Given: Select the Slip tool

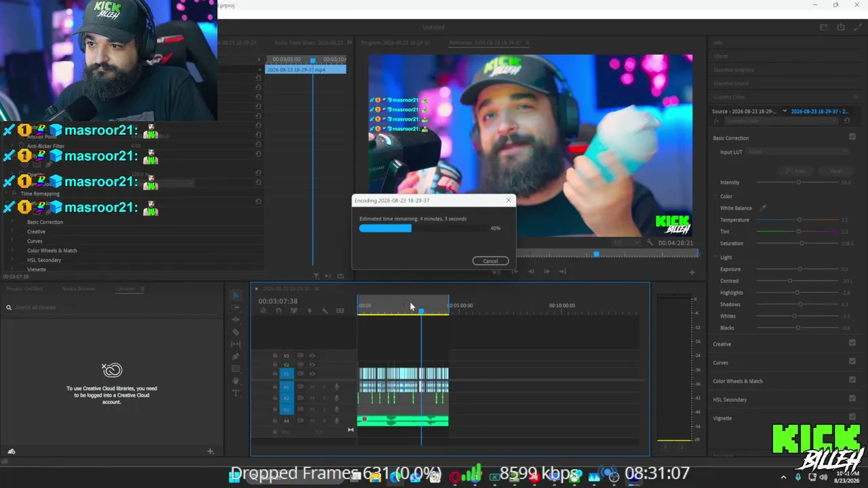Looking at the screenshot, I should point(235,344).
